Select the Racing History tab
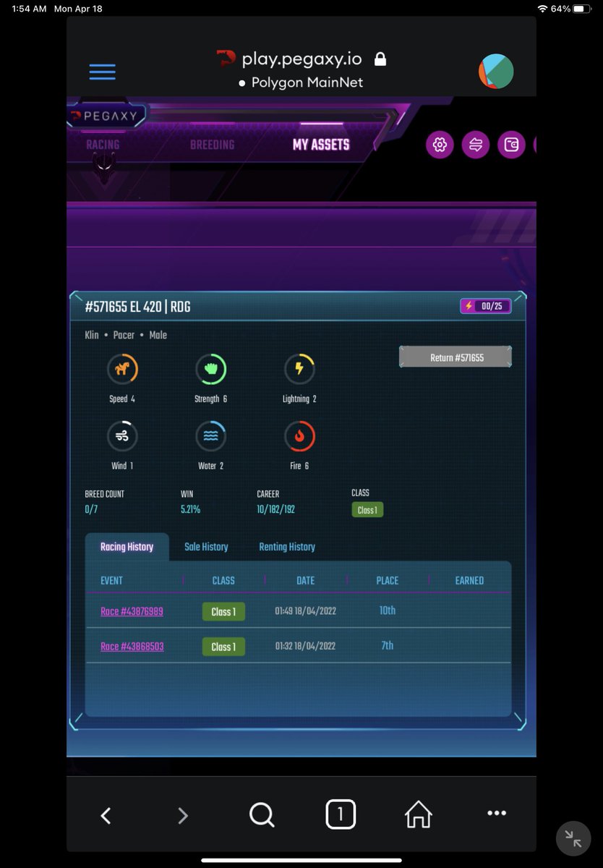 coord(127,547)
